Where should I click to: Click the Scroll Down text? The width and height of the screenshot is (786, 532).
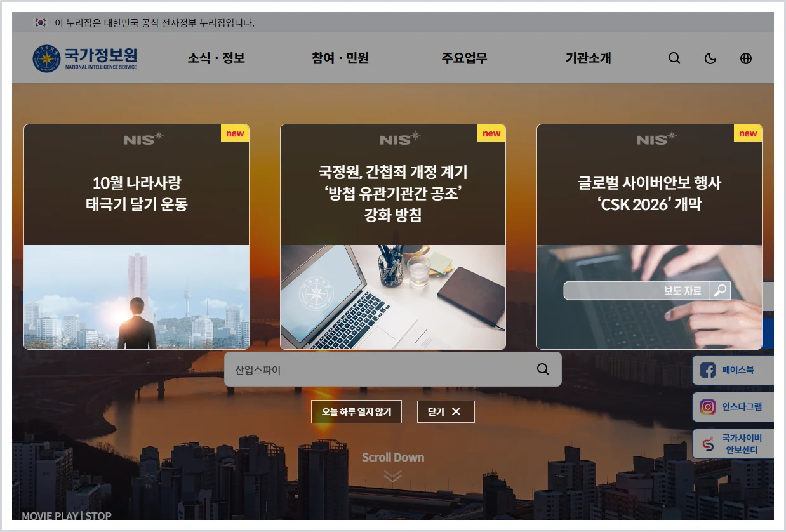point(393,457)
